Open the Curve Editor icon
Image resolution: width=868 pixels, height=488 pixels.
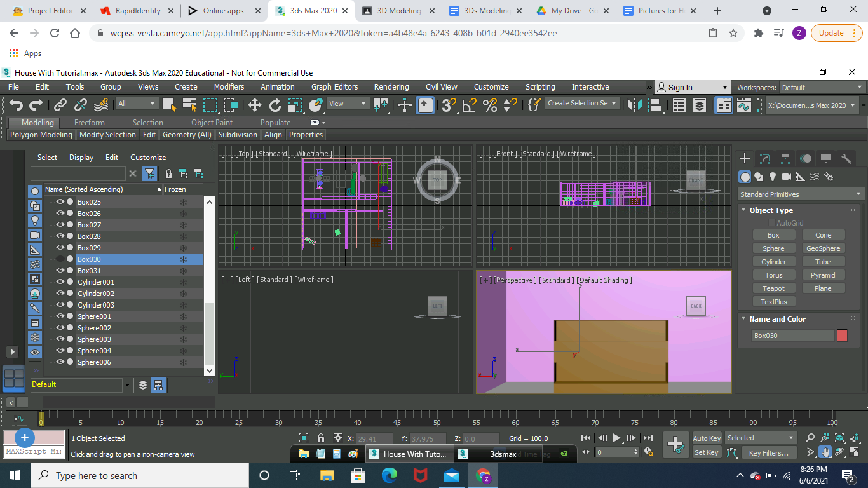coord(744,105)
